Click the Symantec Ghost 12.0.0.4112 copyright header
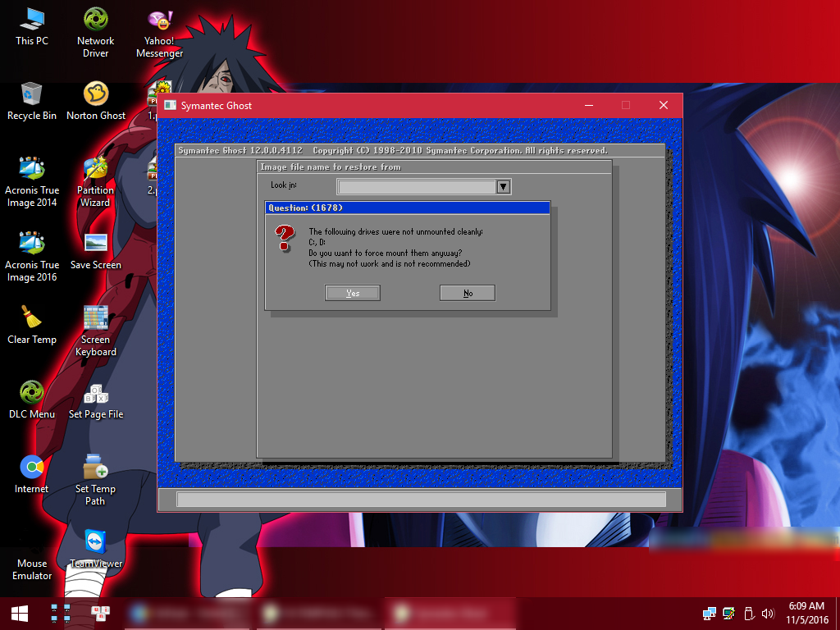This screenshot has height=630, width=840. [393, 151]
